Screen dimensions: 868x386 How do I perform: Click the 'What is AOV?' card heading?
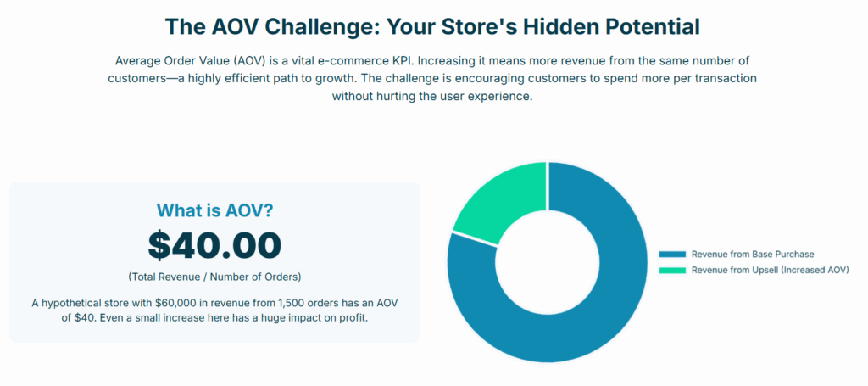coord(214,210)
